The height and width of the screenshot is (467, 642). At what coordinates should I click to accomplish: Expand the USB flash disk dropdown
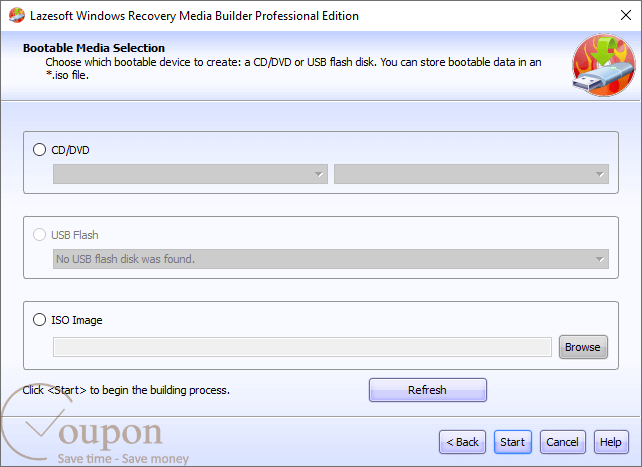(331, 259)
